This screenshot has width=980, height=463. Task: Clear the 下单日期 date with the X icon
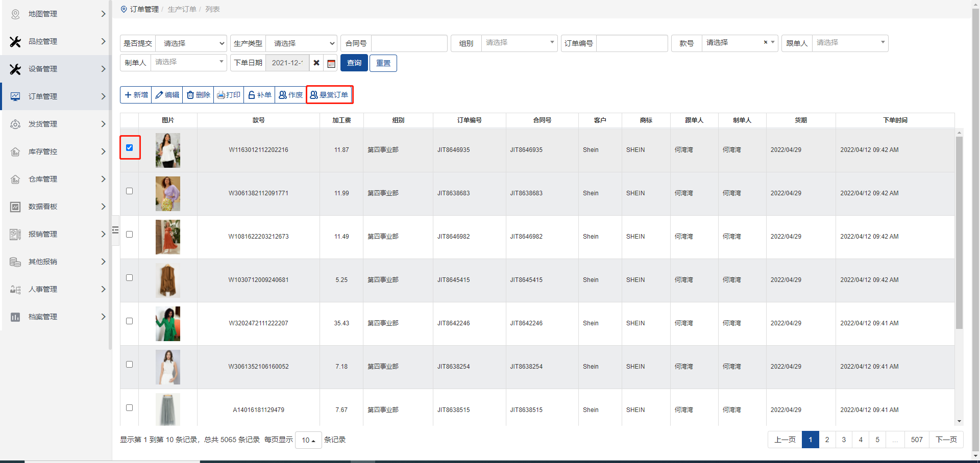coord(316,63)
